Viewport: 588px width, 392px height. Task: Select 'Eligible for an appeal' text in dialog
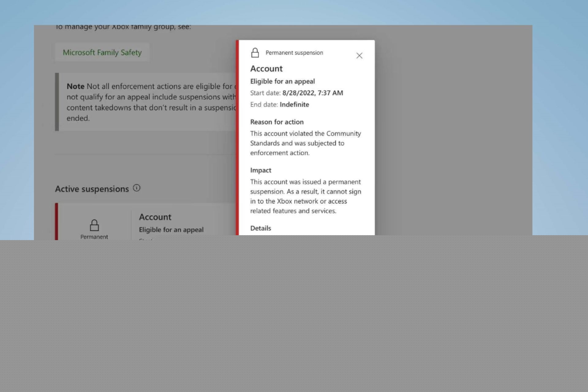tap(282, 81)
